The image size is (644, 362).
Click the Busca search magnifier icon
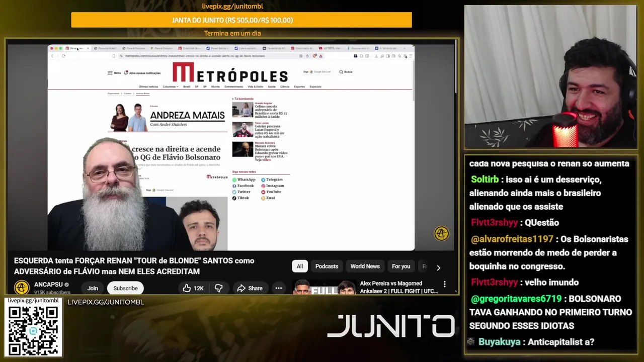tap(341, 72)
